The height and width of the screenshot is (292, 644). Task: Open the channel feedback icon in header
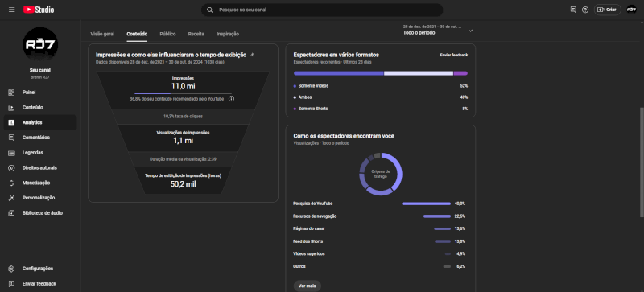[573, 10]
